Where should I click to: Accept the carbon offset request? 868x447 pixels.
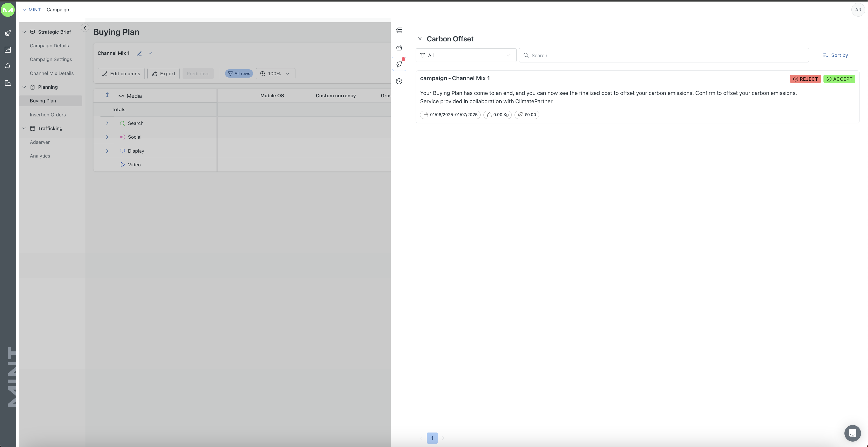click(839, 79)
